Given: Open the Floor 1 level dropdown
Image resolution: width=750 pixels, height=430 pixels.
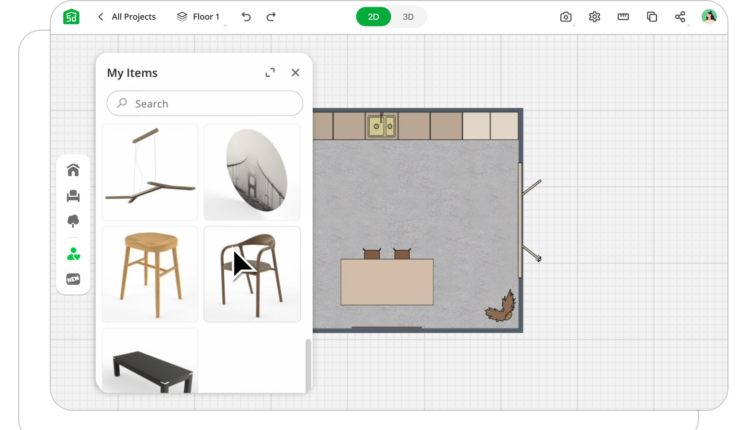Looking at the screenshot, I should 198,17.
